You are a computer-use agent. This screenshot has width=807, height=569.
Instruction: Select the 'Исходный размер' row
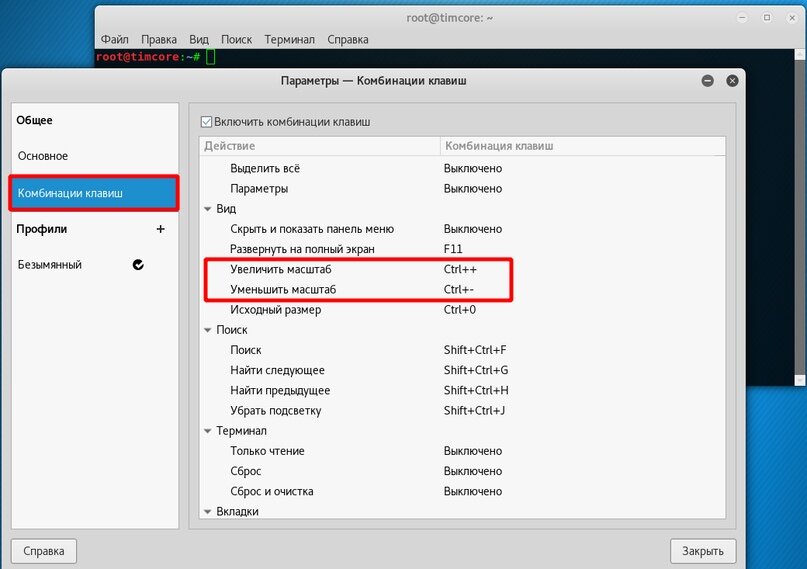(462, 310)
